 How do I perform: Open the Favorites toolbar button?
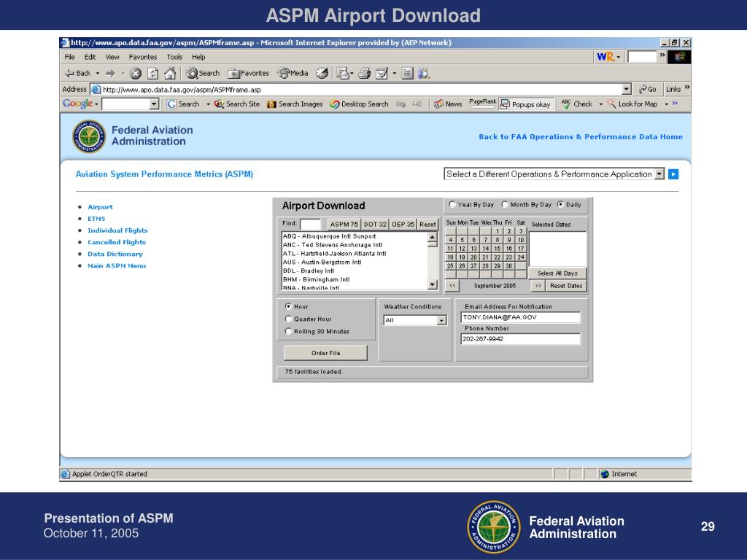[x=248, y=74]
